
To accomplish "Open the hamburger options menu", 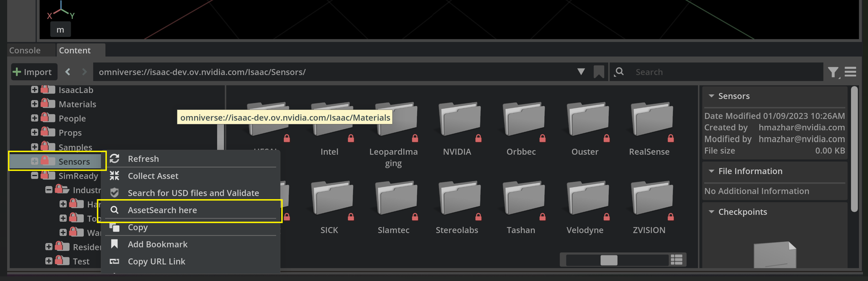I will (850, 72).
